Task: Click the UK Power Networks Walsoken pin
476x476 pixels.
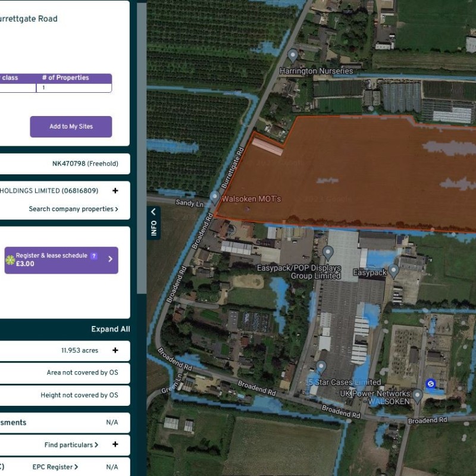Action: [x=418, y=394]
